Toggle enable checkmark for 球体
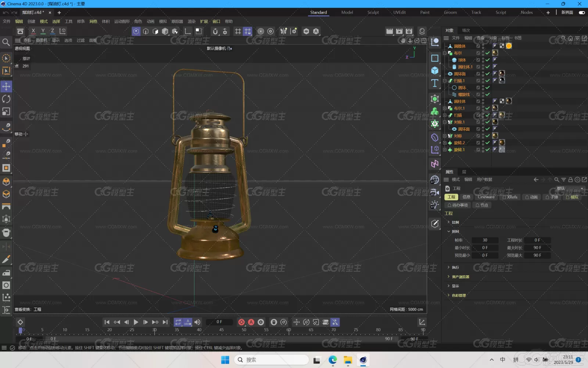588x368 pixels. click(488, 60)
